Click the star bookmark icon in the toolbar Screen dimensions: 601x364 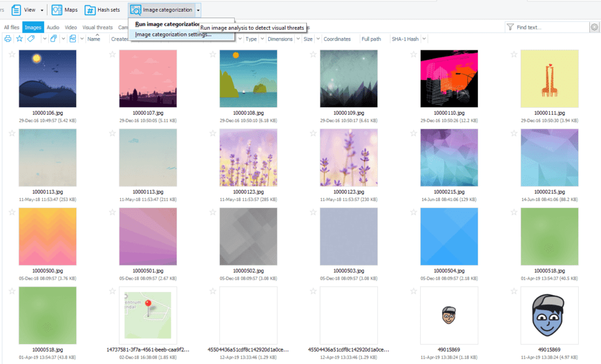(x=19, y=39)
